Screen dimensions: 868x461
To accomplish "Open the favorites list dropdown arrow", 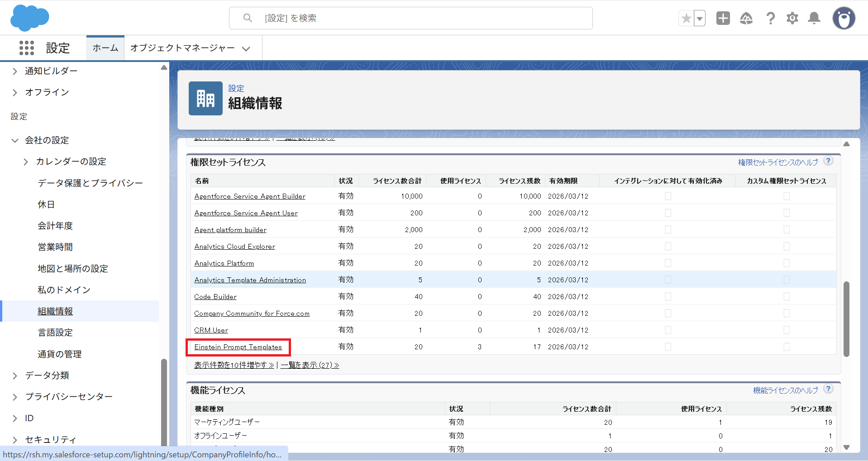I will point(700,19).
